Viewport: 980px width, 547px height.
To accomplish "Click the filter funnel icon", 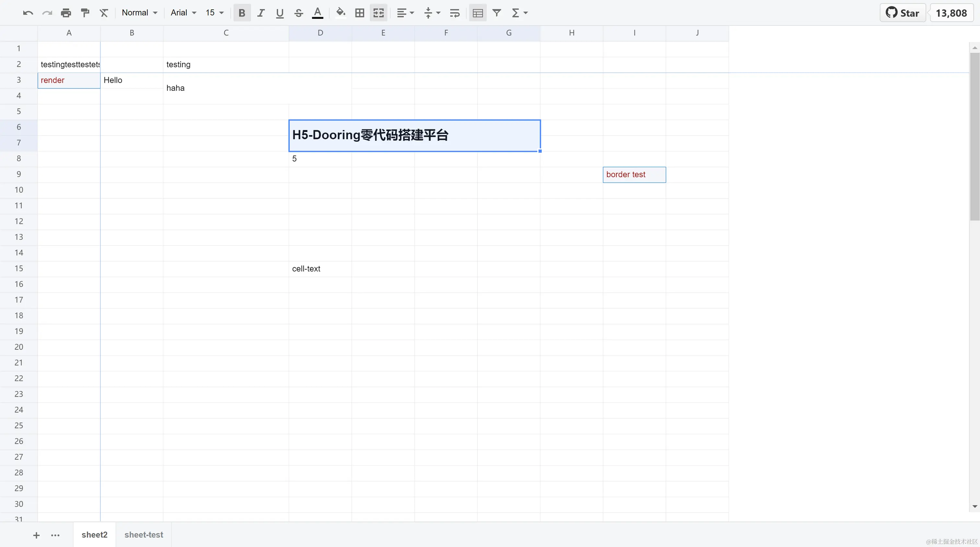I will point(496,13).
